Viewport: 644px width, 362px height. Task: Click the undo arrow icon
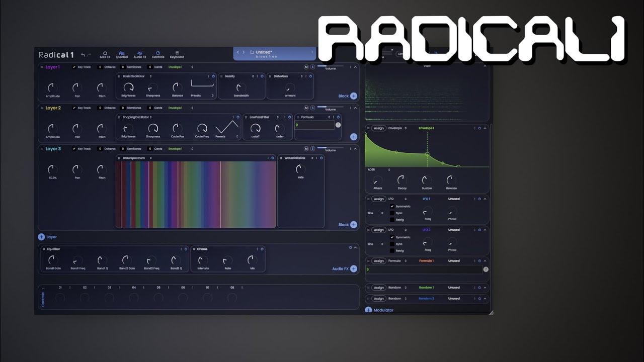click(83, 55)
